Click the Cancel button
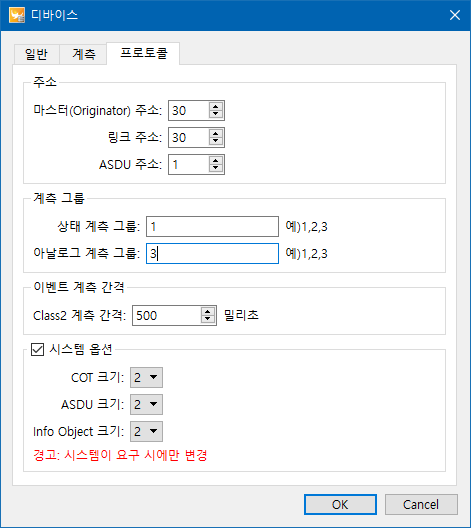Viewport: 471px width, 528px height. [421, 504]
